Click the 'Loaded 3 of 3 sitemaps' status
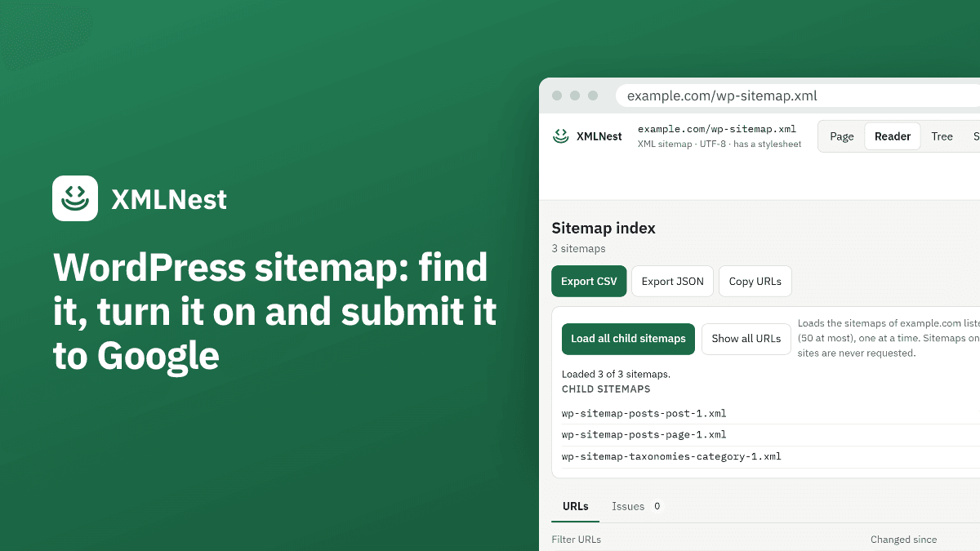 (x=616, y=374)
